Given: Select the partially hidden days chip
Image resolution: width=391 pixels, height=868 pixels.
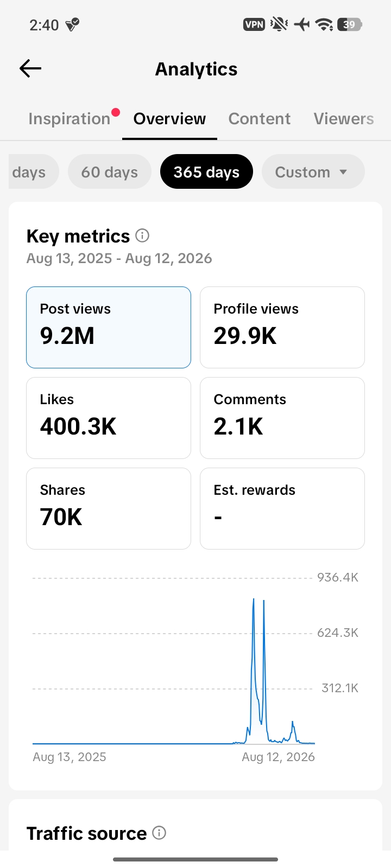Looking at the screenshot, I should pos(34,171).
